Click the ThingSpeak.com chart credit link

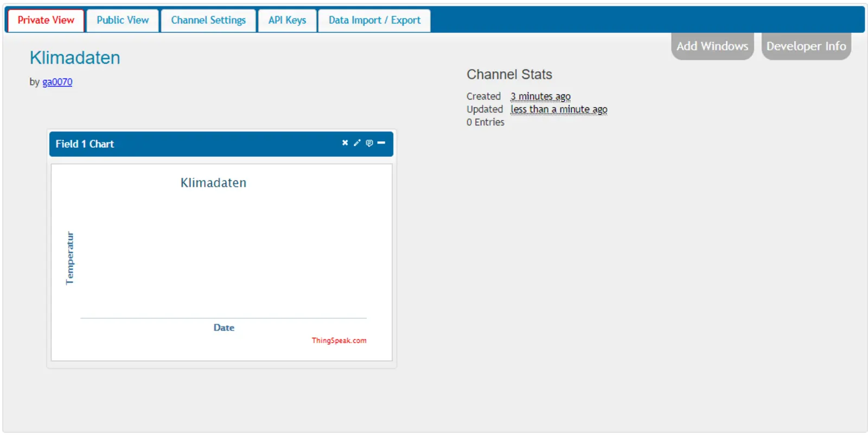(x=339, y=341)
